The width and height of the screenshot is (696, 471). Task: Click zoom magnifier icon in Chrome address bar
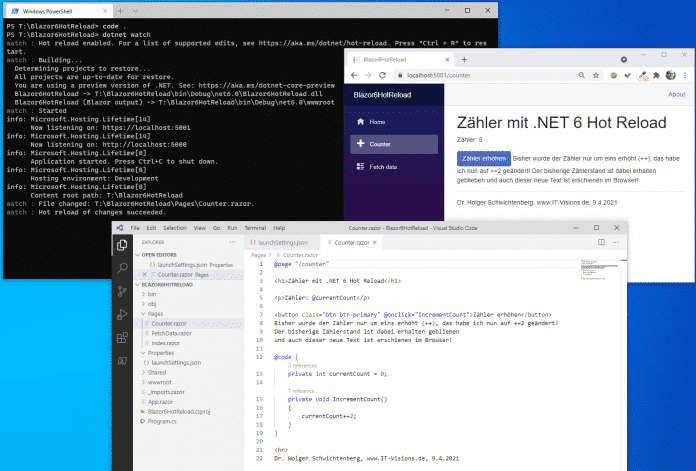[x=581, y=75]
